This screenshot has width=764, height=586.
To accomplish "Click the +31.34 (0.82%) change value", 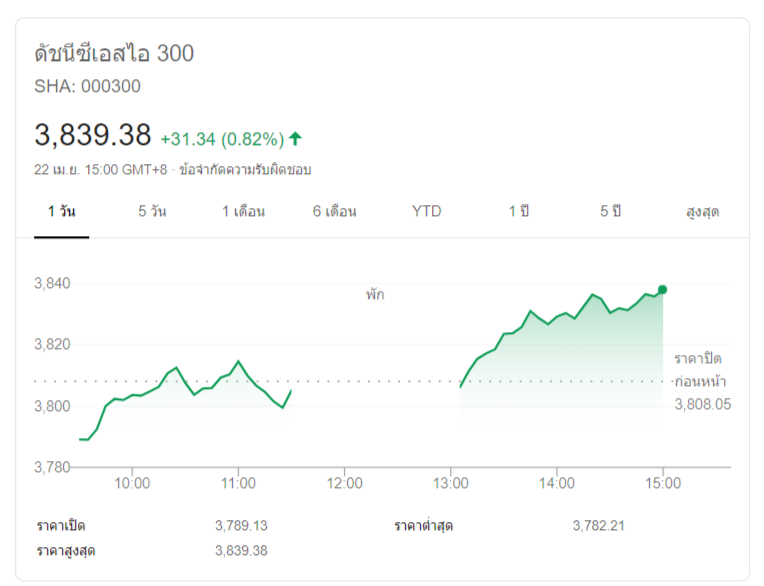I will (x=222, y=138).
